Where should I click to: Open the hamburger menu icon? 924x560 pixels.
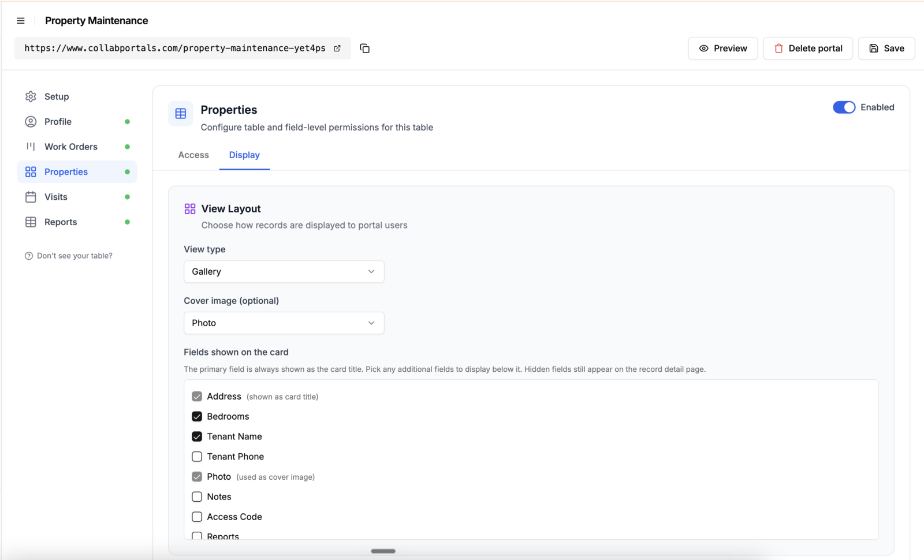click(21, 21)
